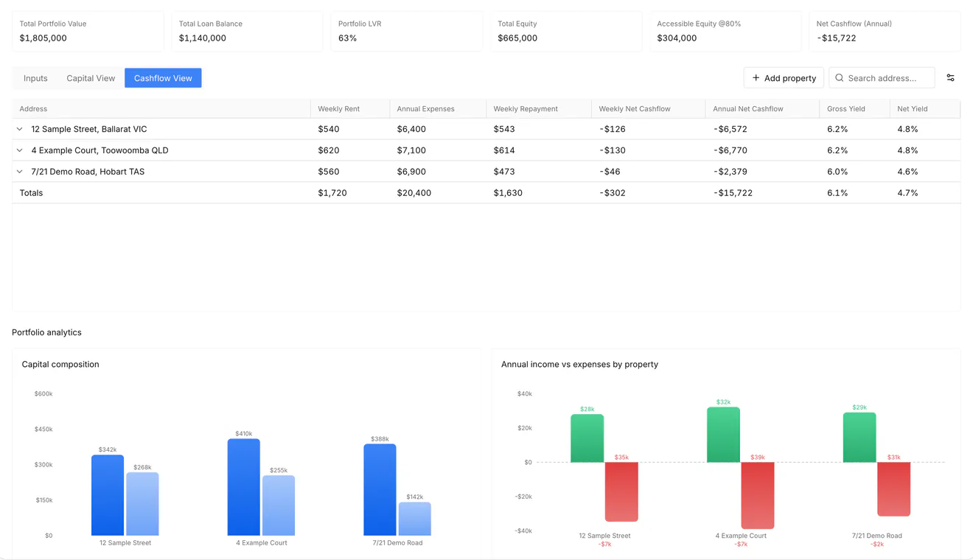Click the Weekly Rent column header
The height and width of the screenshot is (560, 973).
coord(350,109)
